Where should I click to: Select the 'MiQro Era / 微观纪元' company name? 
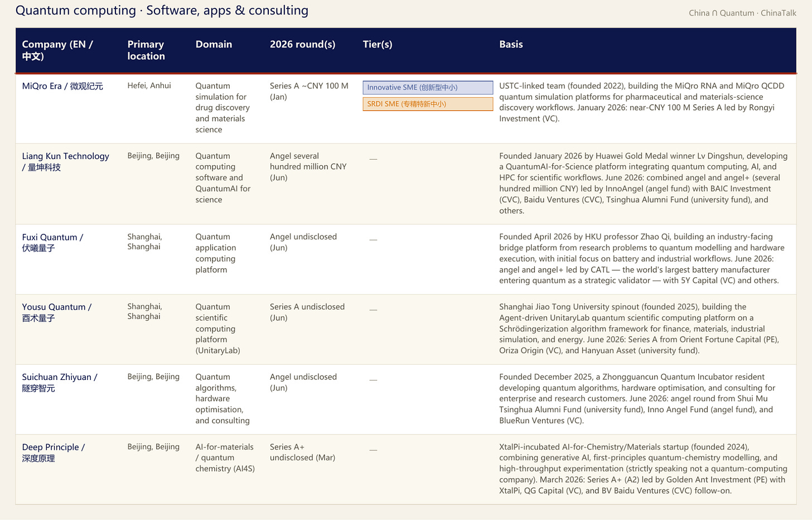coord(62,86)
